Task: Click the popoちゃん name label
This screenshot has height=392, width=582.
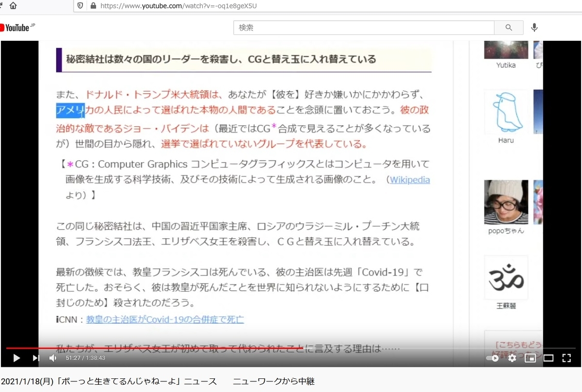Action: click(x=506, y=230)
